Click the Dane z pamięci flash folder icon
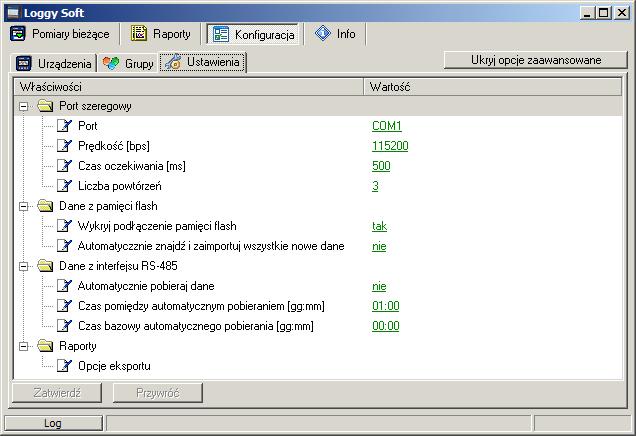 coord(45,206)
